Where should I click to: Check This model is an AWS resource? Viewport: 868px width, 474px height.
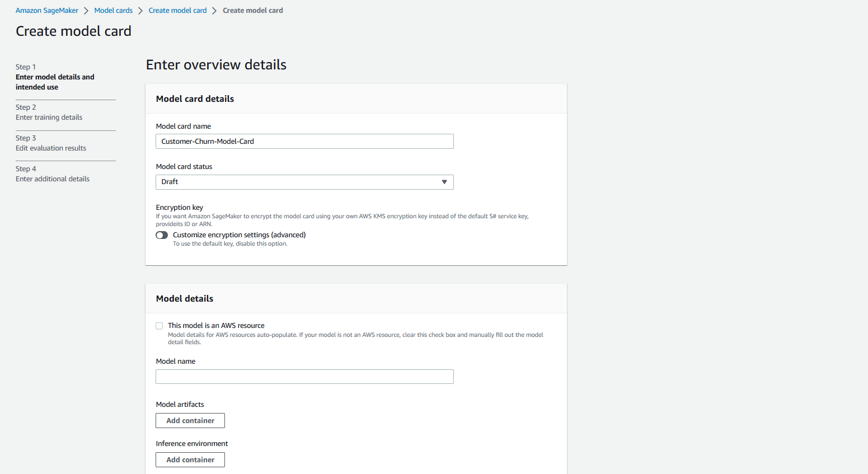point(159,326)
